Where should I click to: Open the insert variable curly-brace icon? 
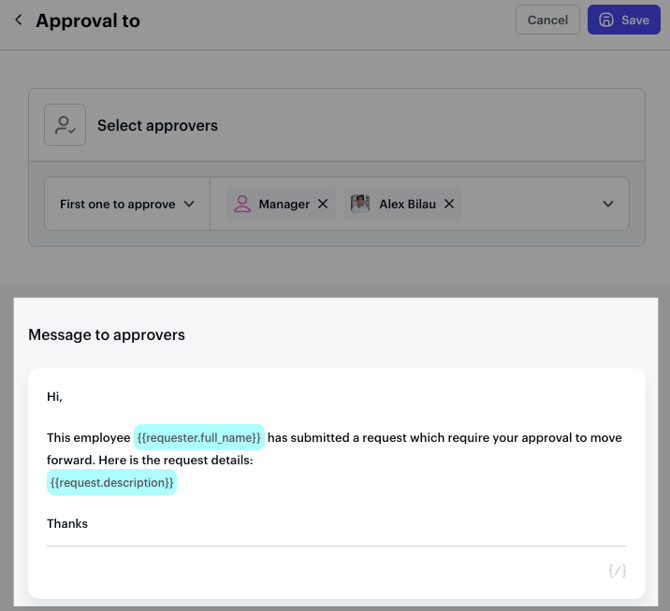[617, 571]
